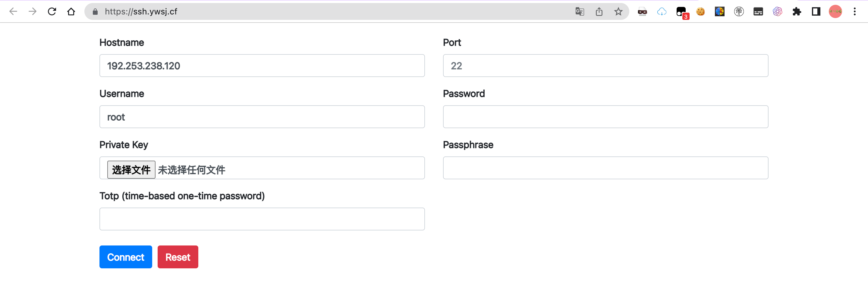Screen dimensions: 868x293
Task: Open the cloud download extension
Action: click(662, 11)
